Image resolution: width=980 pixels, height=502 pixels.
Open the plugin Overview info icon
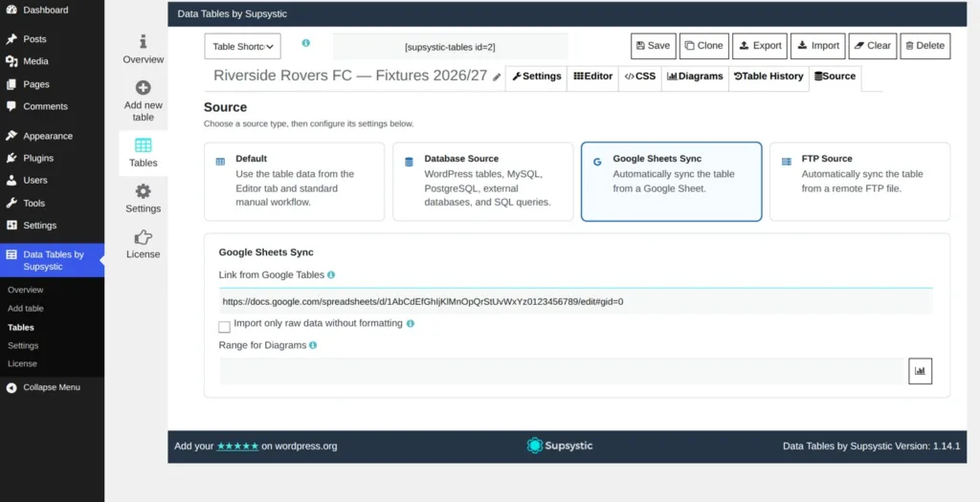pyautogui.click(x=144, y=42)
